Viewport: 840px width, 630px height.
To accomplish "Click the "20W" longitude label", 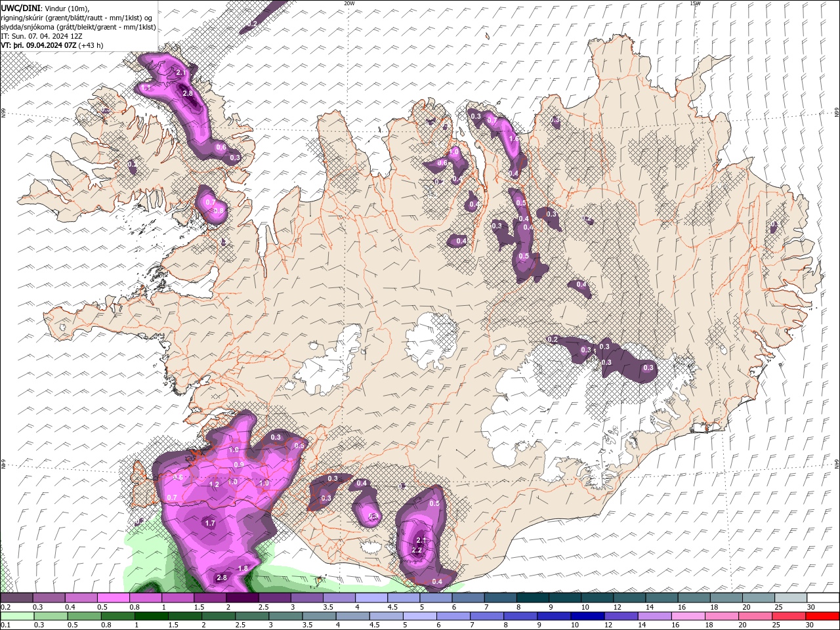I will (349, 3).
